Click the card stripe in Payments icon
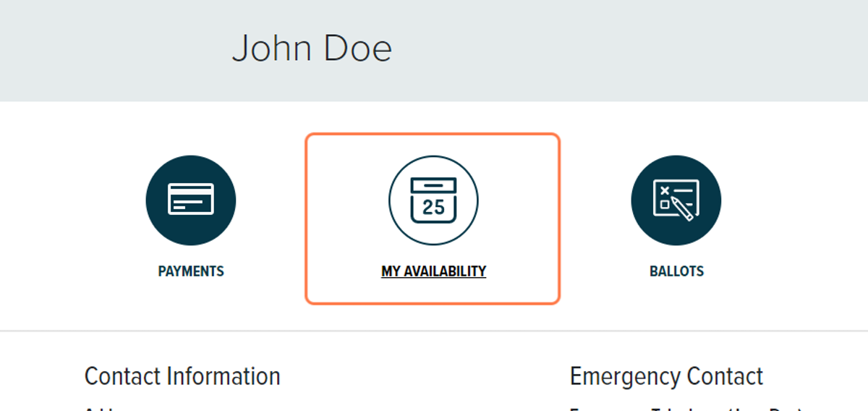868x411 pixels. [x=191, y=195]
